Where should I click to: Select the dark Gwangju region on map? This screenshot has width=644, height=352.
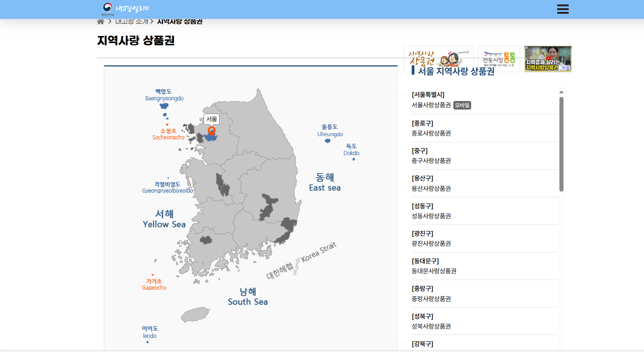click(x=206, y=240)
